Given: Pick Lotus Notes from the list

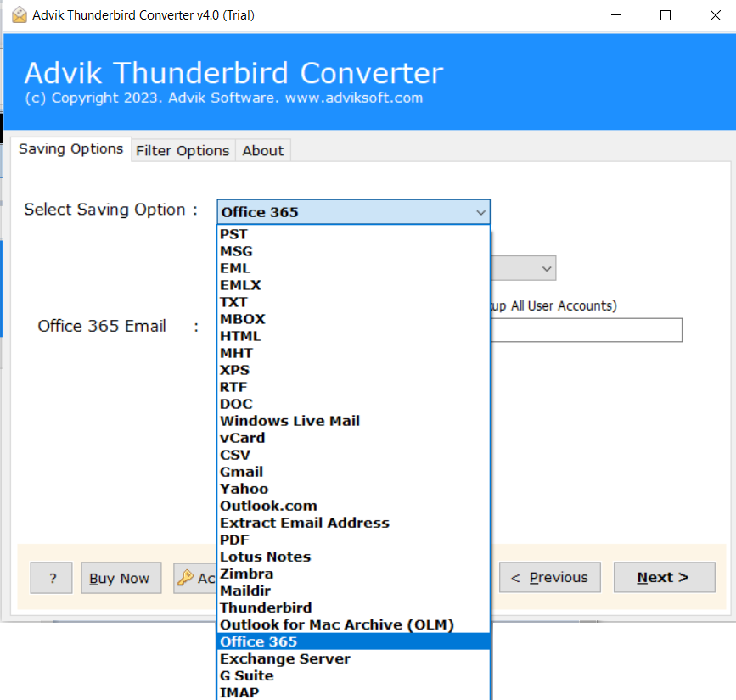Looking at the screenshot, I should point(353,557).
